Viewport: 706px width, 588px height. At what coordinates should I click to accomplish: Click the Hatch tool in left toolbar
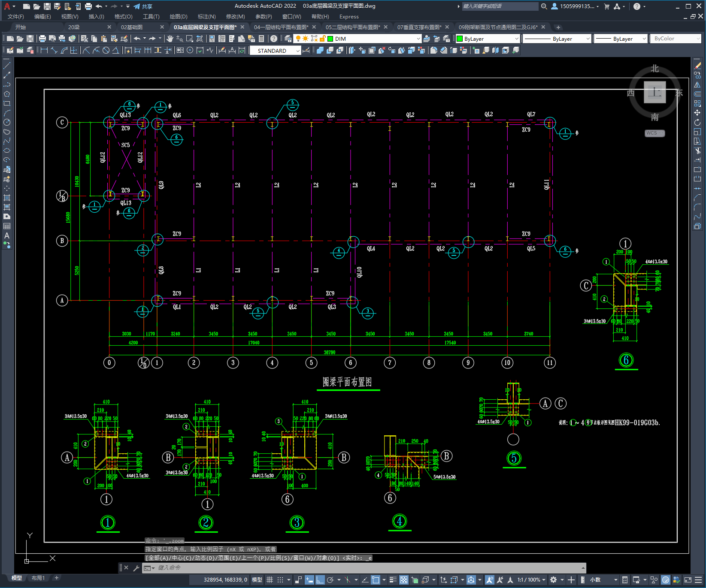(7, 198)
